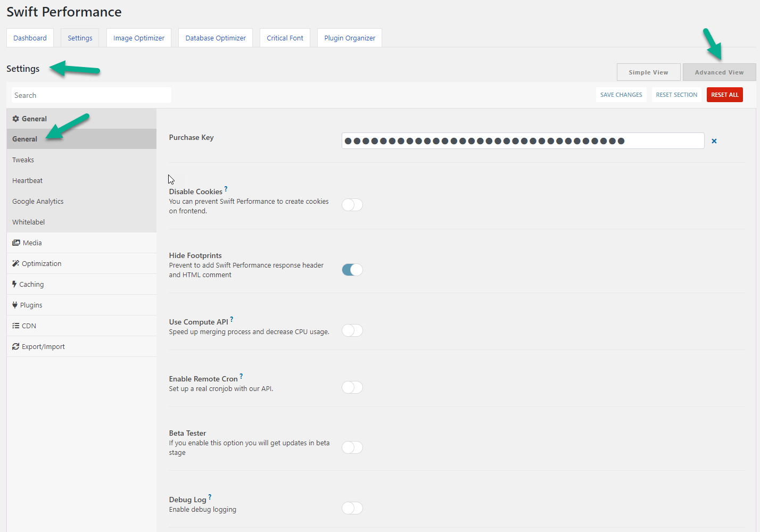Switch to the Critical Font tab

tap(285, 38)
